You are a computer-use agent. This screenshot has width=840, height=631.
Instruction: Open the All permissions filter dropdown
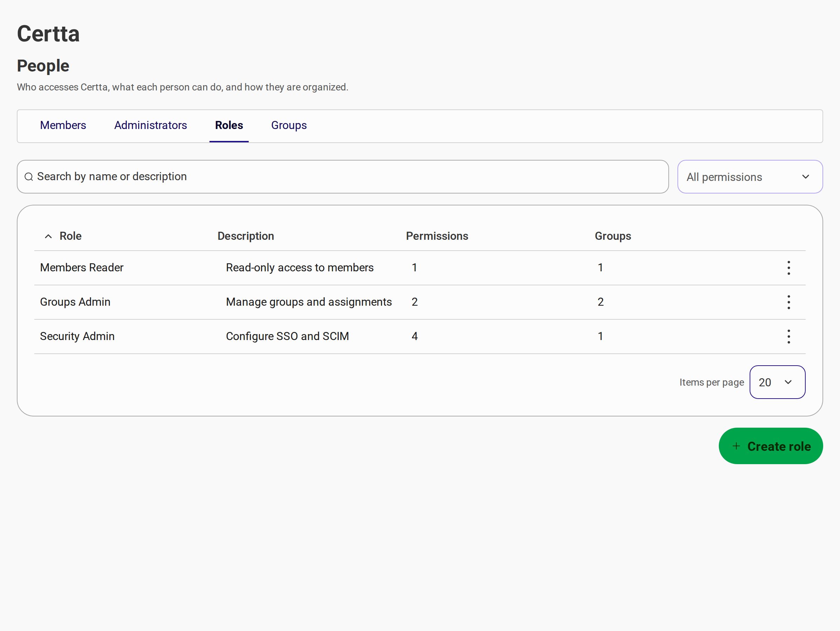click(x=750, y=177)
